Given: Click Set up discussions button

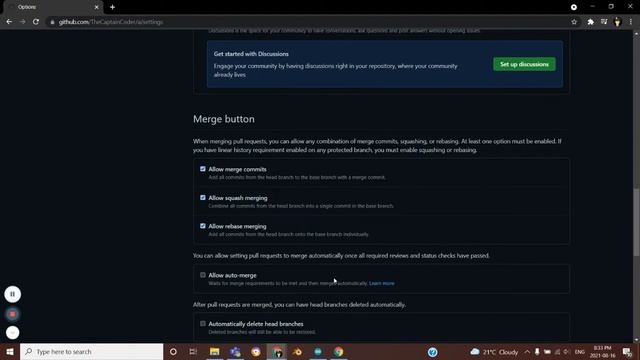Looking at the screenshot, I should [x=524, y=64].
